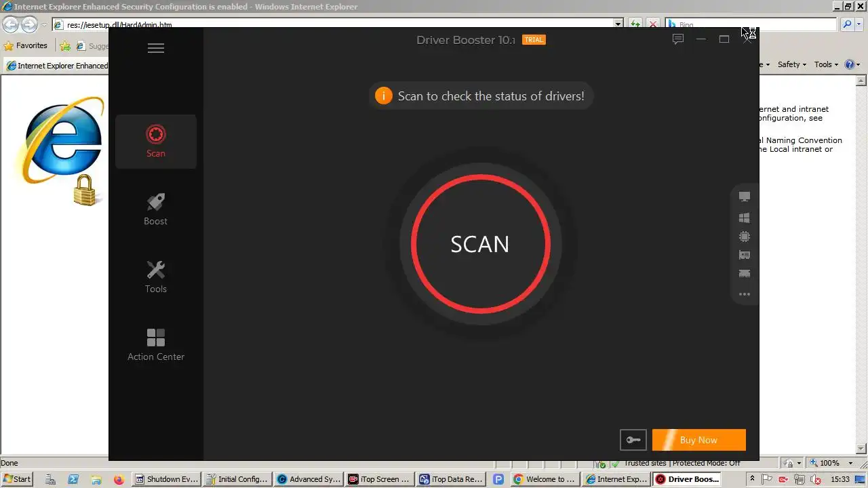The height and width of the screenshot is (488, 868).
Task: Open the Action Center section
Action: click(156, 345)
